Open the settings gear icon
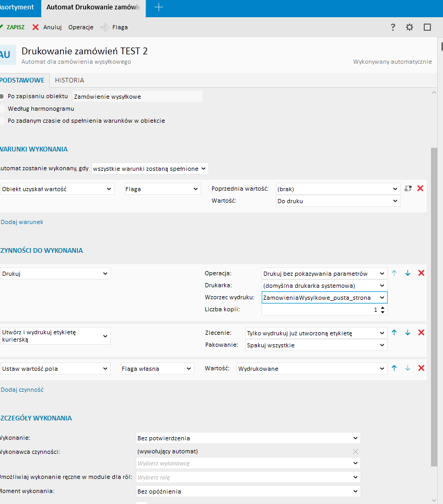 (x=410, y=27)
